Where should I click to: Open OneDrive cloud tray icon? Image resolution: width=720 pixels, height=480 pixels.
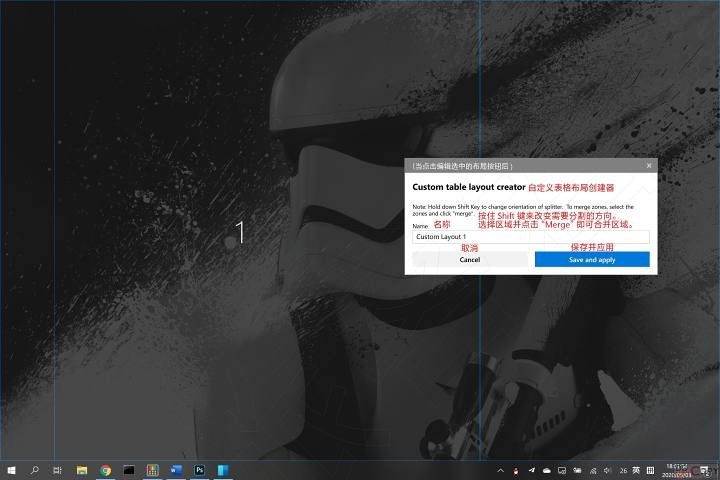(546, 470)
